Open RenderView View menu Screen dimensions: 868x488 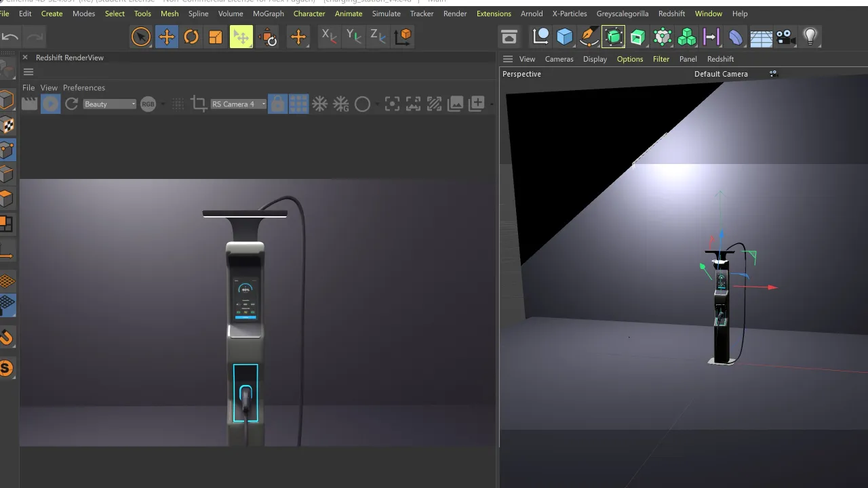click(x=49, y=87)
